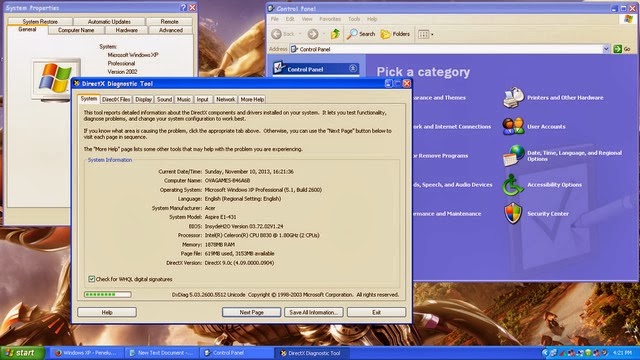Switch to Windows XP browser taskbar button
The height and width of the screenshot is (360, 640).
(x=86, y=353)
